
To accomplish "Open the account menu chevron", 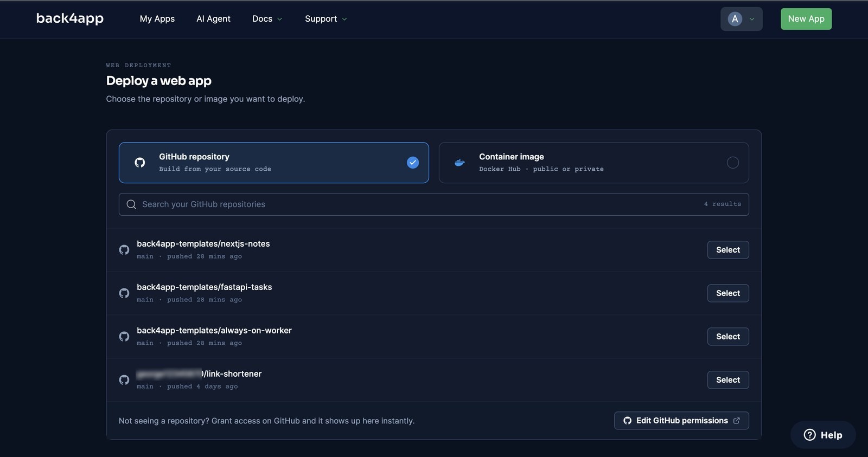I will 752,19.
